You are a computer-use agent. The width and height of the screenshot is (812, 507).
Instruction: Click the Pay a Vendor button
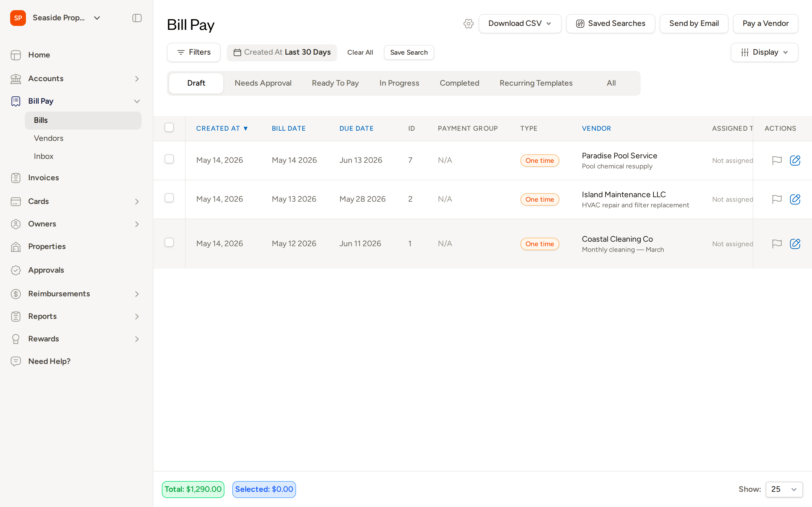(x=765, y=23)
